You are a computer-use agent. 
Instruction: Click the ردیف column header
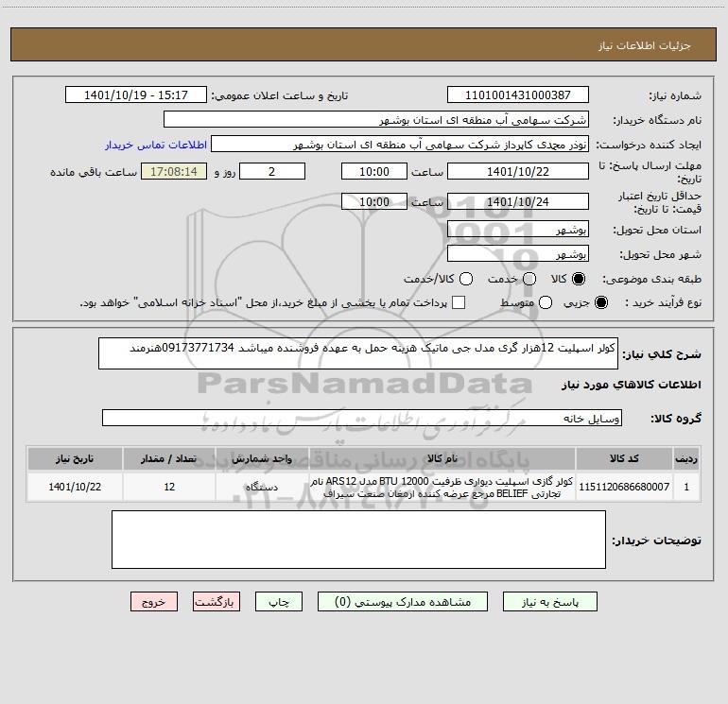click(686, 458)
